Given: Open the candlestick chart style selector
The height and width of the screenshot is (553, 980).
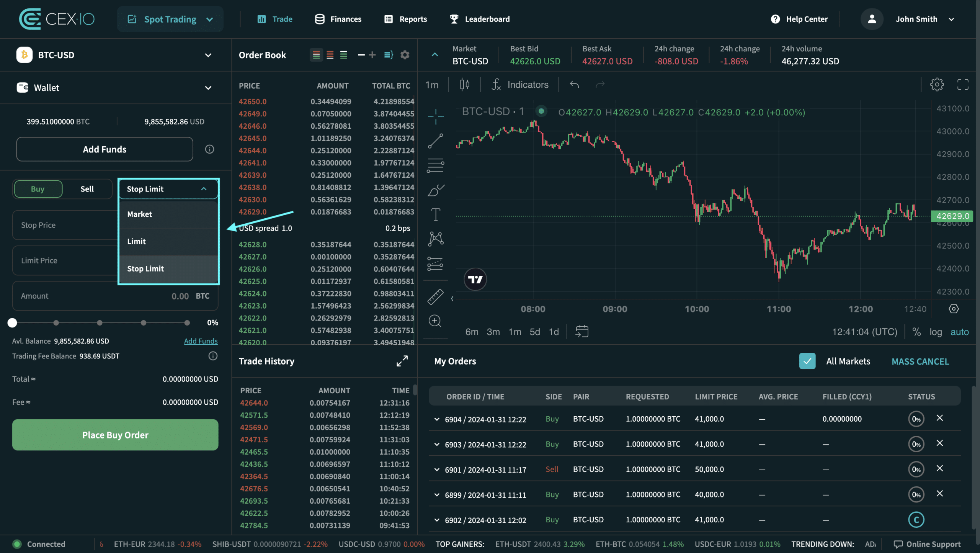Looking at the screenshot, I should click(465, 85).
